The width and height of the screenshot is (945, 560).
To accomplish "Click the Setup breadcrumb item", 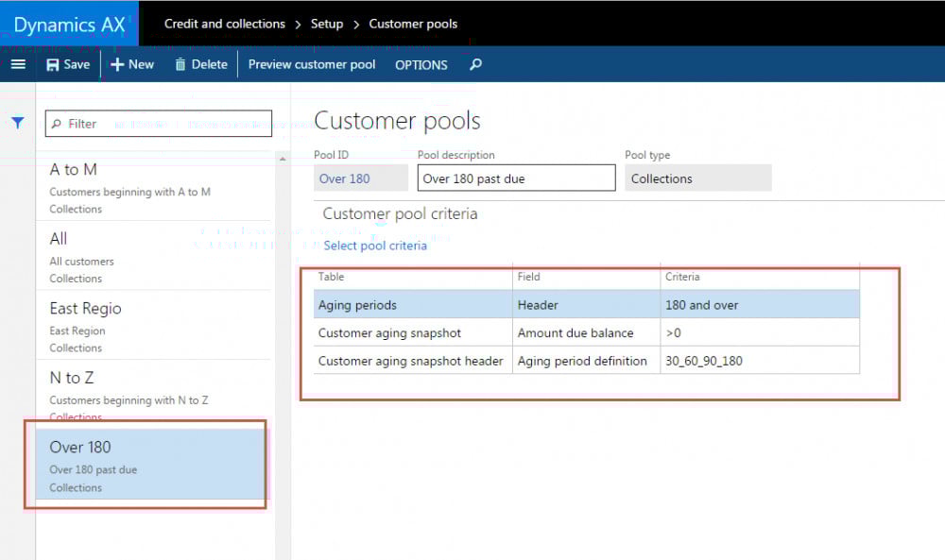I will click(x=327, y=24).
